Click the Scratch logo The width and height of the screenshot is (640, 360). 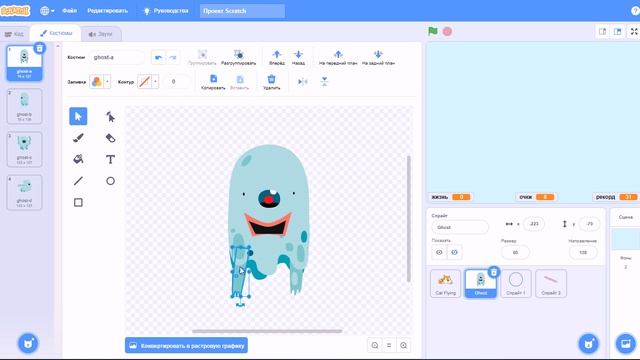coord(16,11)
